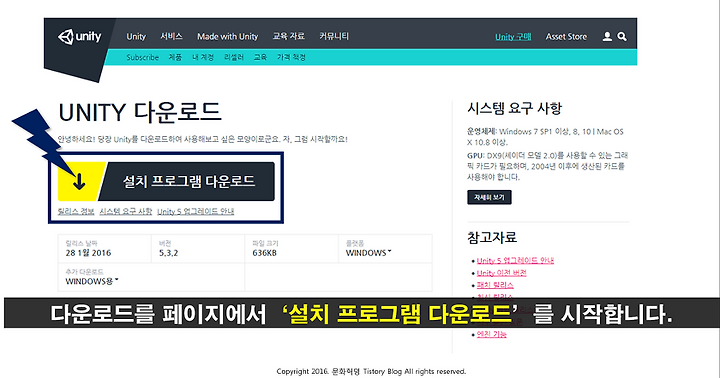The height and width of the screenshot is (378, 720).
Task: Click the Unity 구매 link
Action: [x=513, y=37]
